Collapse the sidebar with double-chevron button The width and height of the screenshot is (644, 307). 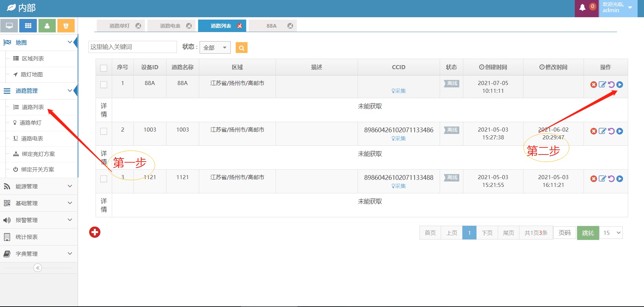point(38,268)
